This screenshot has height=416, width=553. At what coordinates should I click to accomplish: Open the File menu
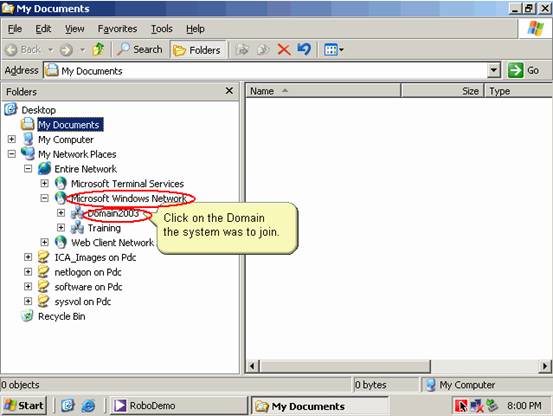point(15,29)
